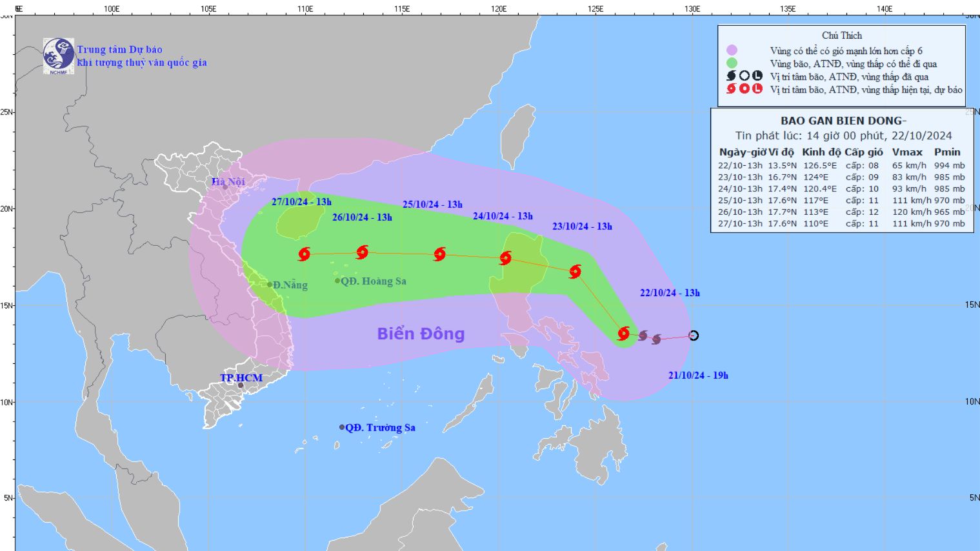The height and width of the screenshot is (551, 980).
Task: Click the red storm symbol in the legend
Action: point(731,89)
